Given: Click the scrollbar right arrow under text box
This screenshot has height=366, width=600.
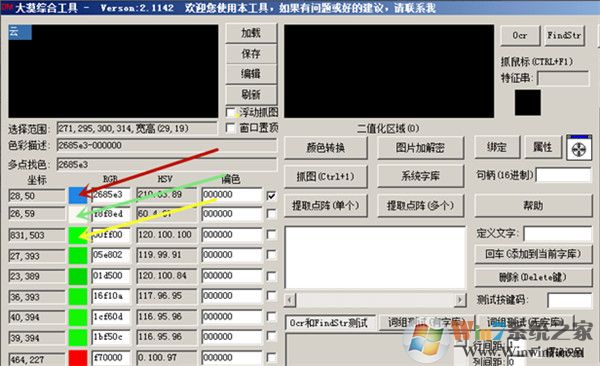Looking at the screenshot, I should coord(460,300).
